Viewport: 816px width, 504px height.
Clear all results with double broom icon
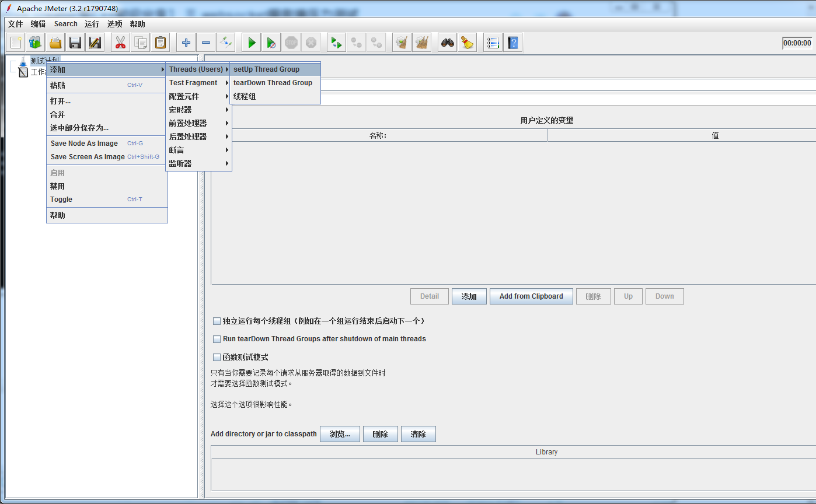pos(422,43)
